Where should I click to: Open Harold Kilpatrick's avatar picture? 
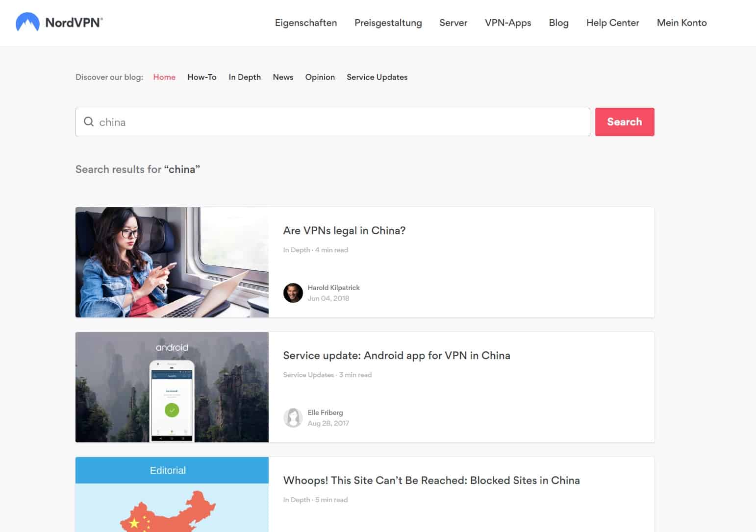(293, 293)
